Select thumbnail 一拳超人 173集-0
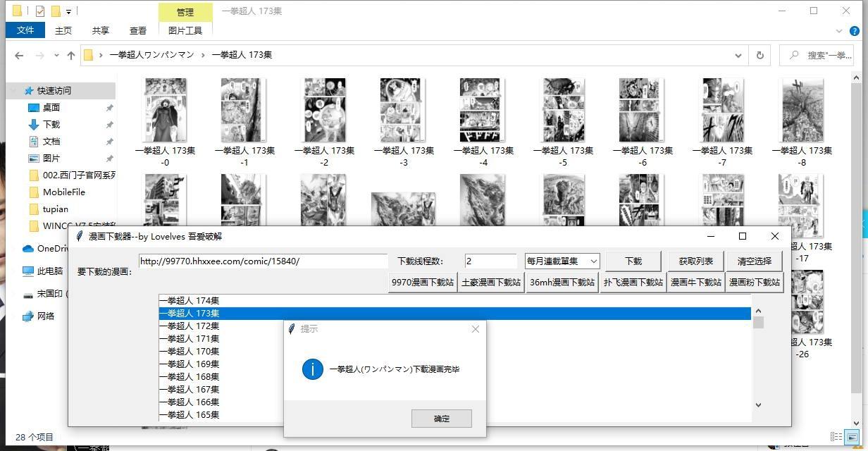868x451 pixels. [165, 121]
